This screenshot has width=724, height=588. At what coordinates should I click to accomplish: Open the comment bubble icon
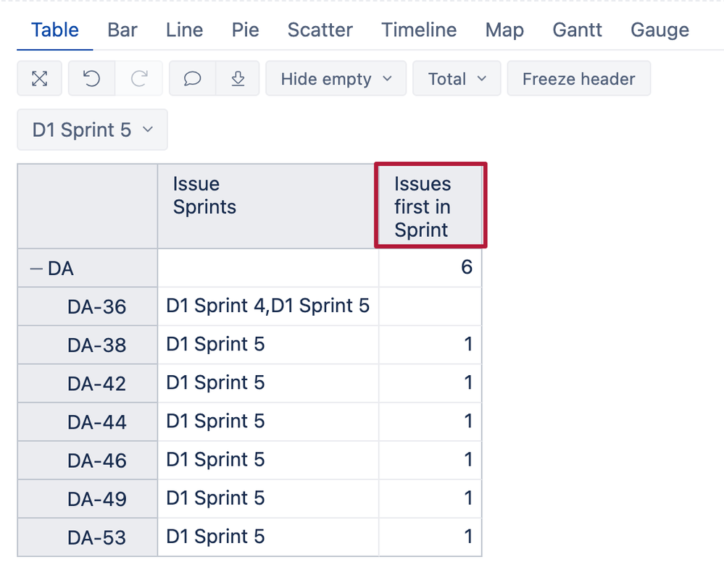click(192, 79)
